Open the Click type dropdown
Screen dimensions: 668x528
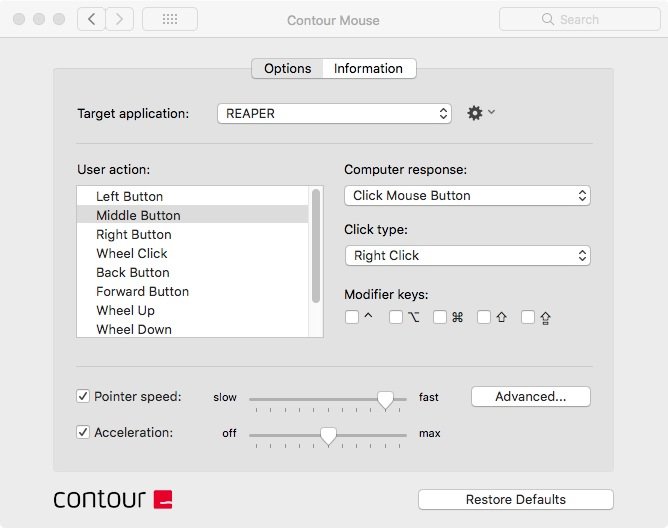(467, 255)
